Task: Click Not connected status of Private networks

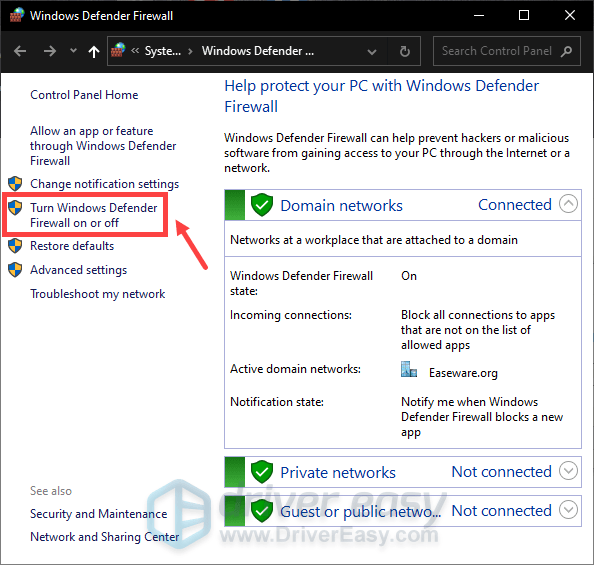Action: (x=502, y=472)
